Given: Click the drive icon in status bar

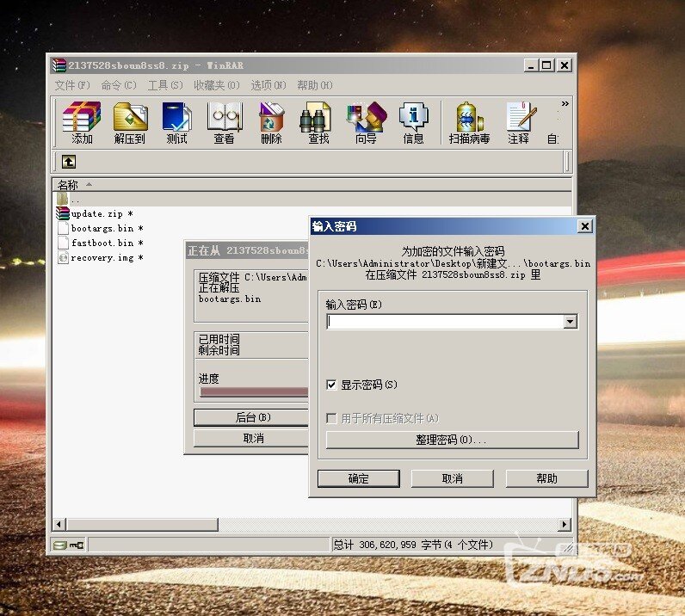Looking at the screenshot, I should click(x=60, y=545).
